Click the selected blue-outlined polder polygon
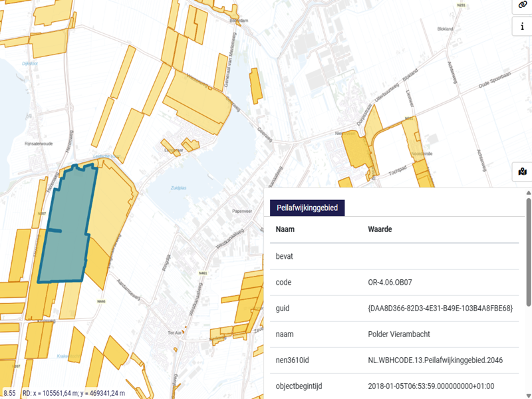 66,226
